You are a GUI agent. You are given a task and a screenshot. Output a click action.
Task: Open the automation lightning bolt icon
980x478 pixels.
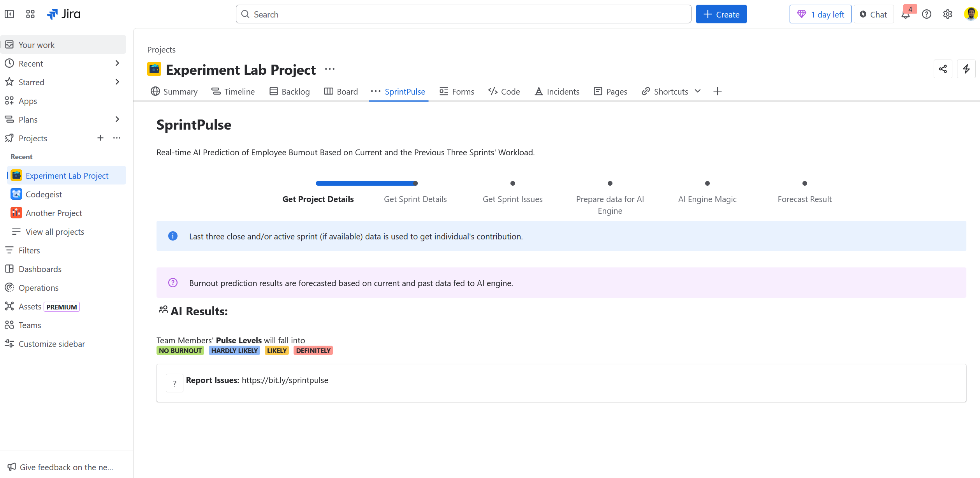click(966, 69)
